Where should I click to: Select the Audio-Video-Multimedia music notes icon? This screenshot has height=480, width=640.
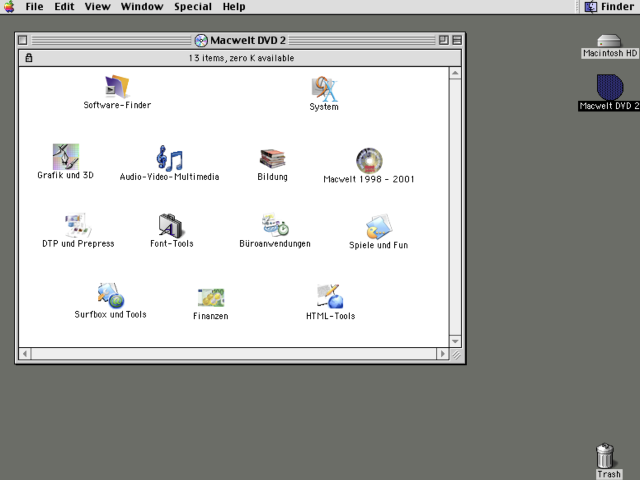(169, 158)
